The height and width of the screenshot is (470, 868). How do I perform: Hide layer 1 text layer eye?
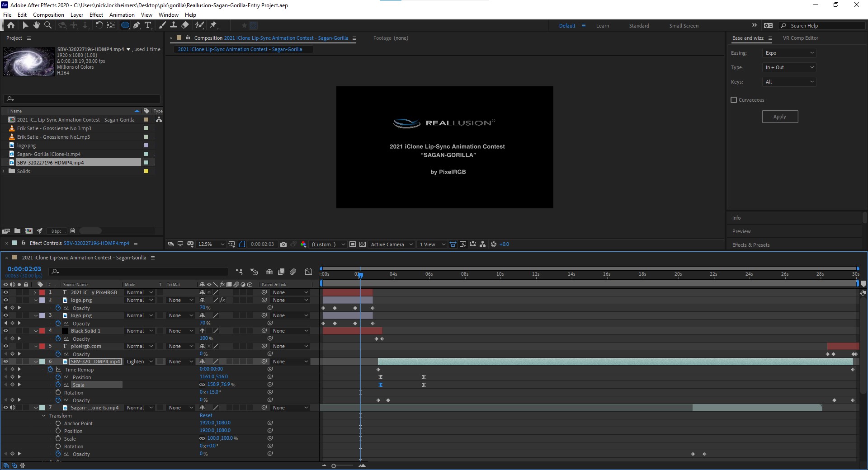point(6,292)
